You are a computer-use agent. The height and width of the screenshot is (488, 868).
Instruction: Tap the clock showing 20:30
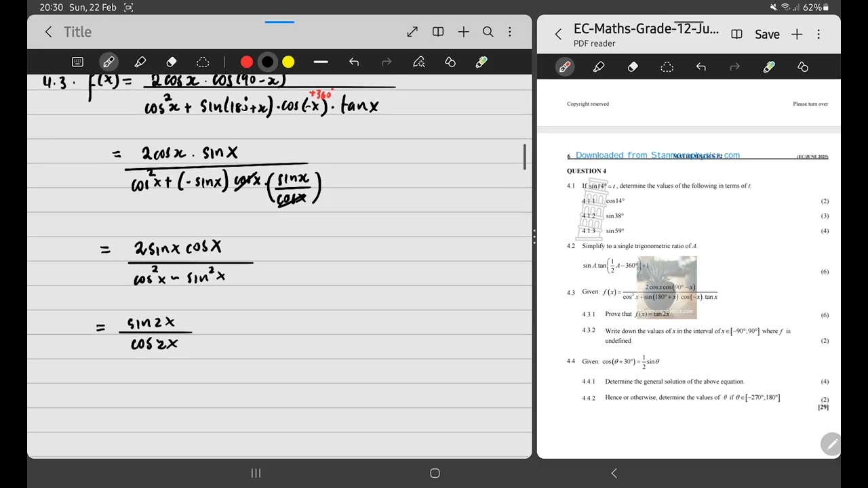tap(52, 7)
